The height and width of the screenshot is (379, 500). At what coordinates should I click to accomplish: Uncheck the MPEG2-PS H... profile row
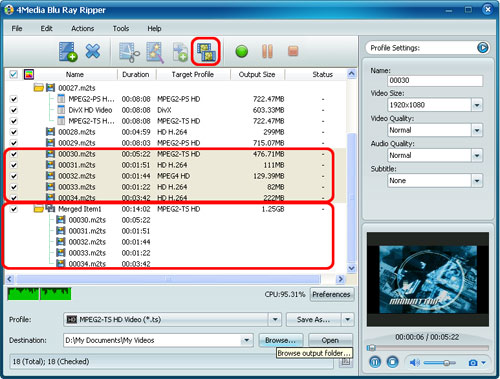tap(14, 99)
